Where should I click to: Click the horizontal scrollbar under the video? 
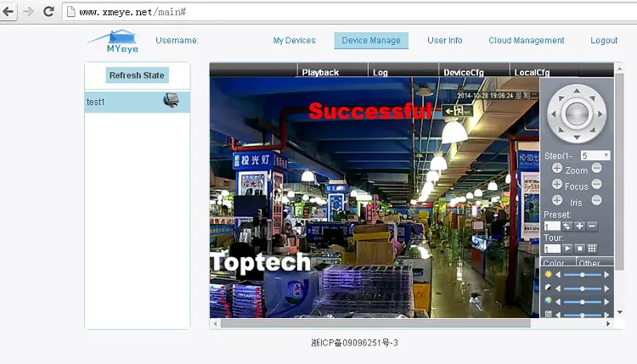[x=375, y=323]
